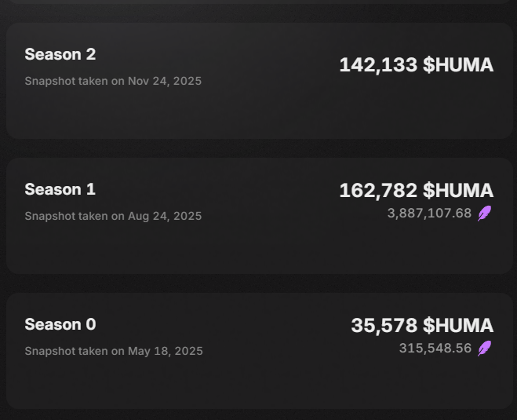
Task: Click the 3,887,107.68 feather points value
Action: click(429, 213)
